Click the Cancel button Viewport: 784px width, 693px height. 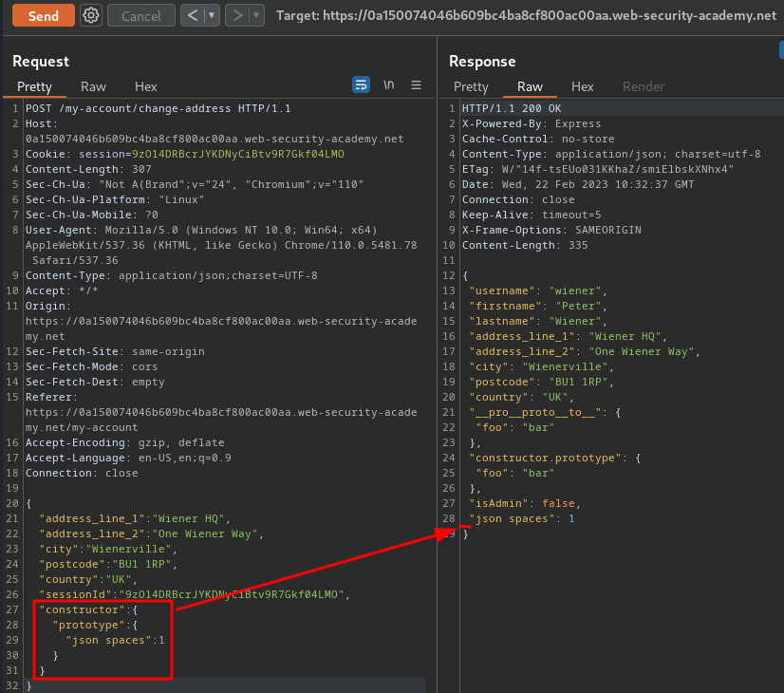[x=141, y=15]
